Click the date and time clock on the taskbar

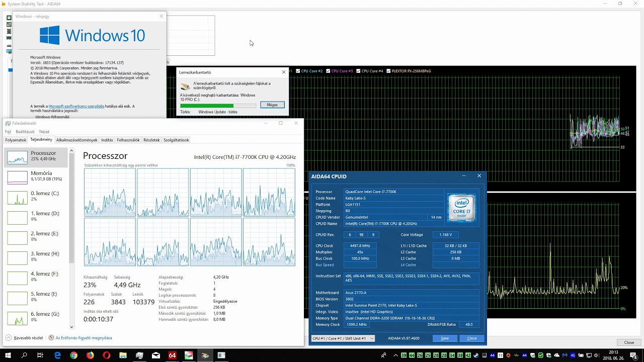613,355
